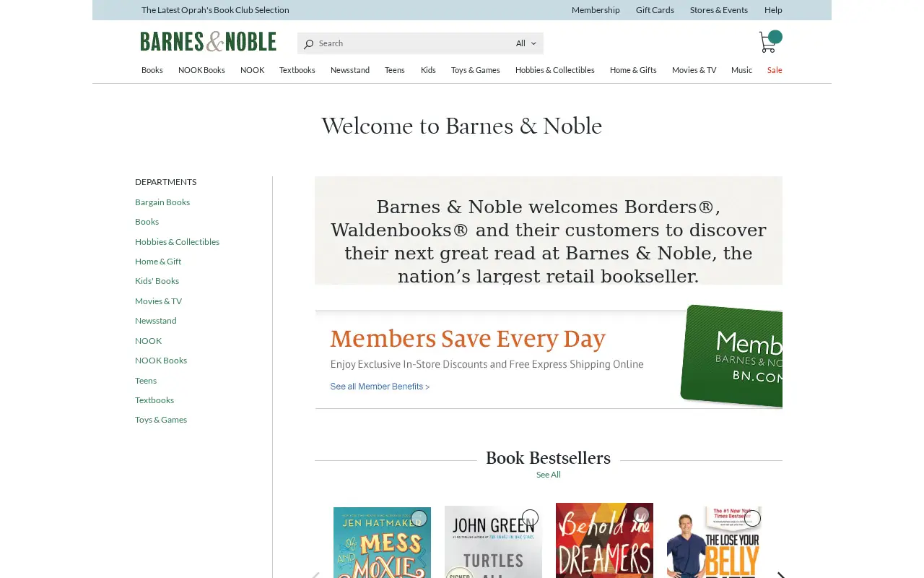The image size is (924, 578).
Task: Select NOOK Books in Departments sidebar
Action: [x=161, y=361]
